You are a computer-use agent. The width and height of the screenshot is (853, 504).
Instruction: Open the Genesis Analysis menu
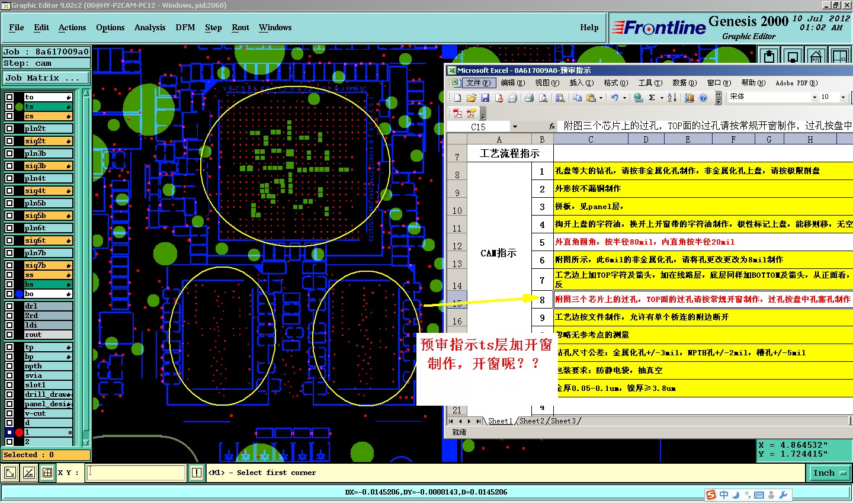[x=150, y=27]
